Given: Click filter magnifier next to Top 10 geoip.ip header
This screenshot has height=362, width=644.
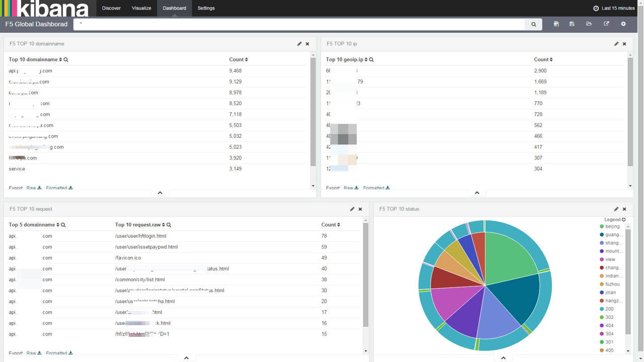Looking at the screenshot, I should click(371, 60).
